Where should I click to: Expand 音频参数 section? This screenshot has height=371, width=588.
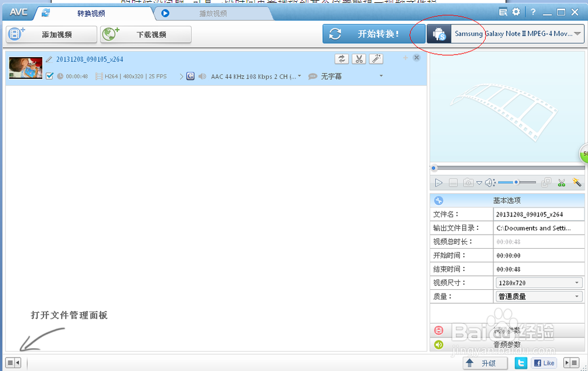507,345
